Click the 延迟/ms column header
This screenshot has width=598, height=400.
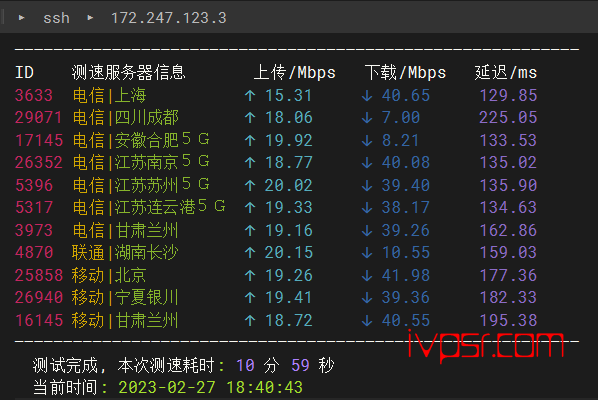coord(506,72)
